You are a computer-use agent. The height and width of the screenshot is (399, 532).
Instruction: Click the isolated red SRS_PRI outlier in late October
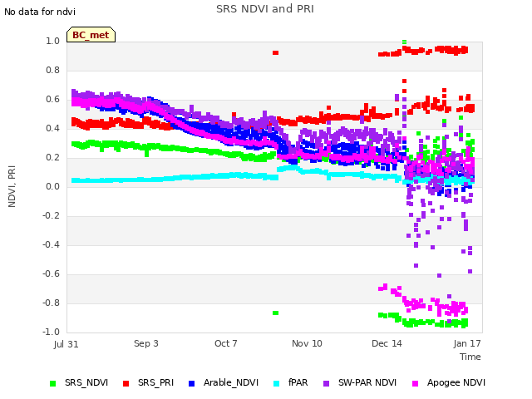(275, 53)
